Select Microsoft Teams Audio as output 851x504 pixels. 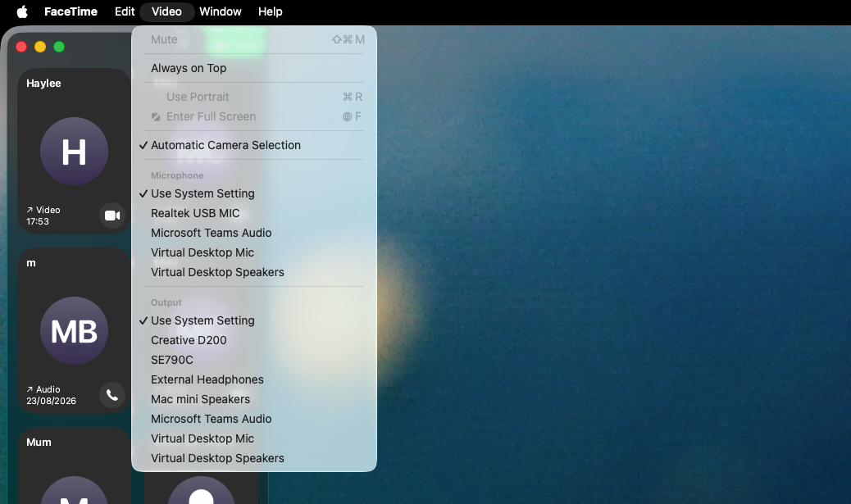[254, 419]
